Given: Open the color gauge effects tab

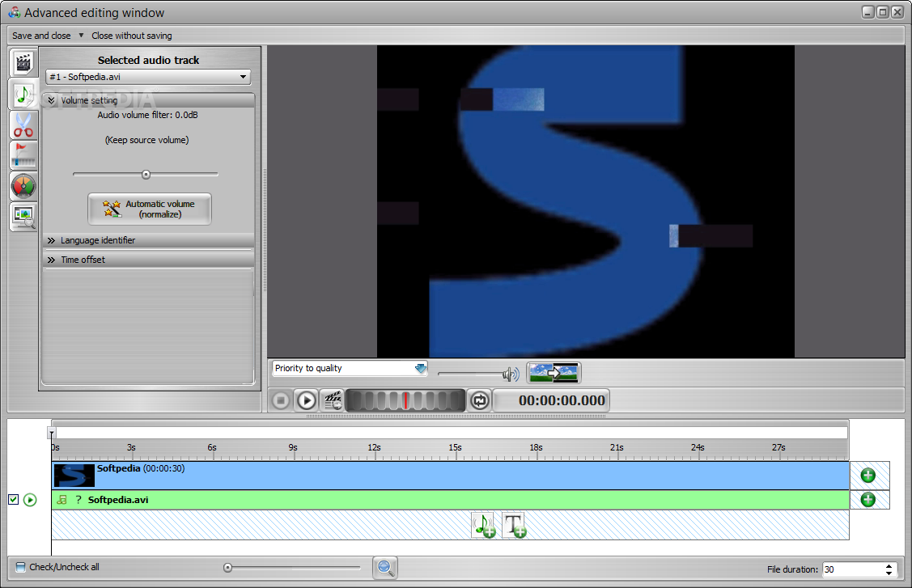Looking at the screenshot, I should coord(23,187).
